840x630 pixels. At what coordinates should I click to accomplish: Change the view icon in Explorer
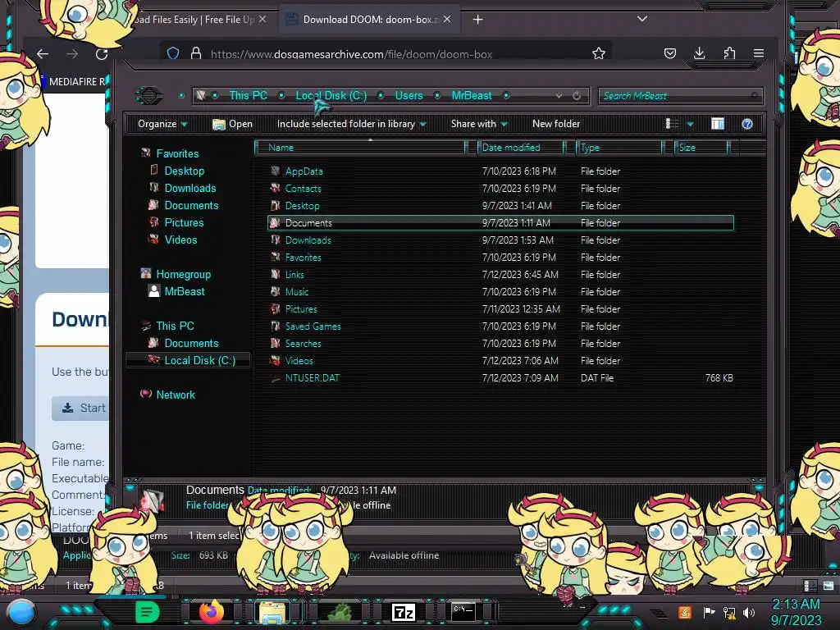coord(672,124)
